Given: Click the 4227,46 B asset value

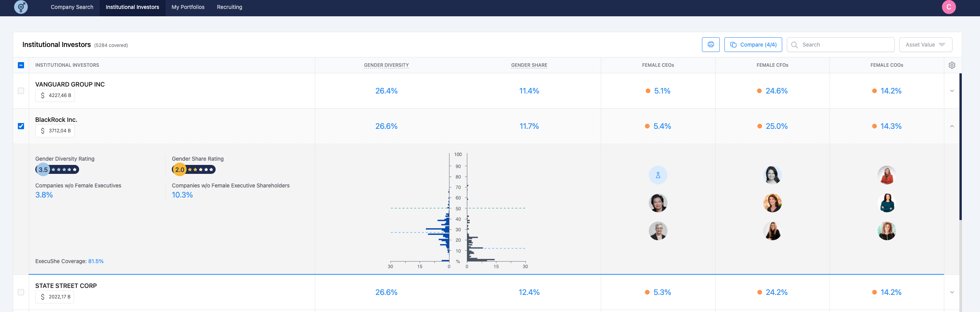Looking at the screenshot, I should tap(60, 95).
